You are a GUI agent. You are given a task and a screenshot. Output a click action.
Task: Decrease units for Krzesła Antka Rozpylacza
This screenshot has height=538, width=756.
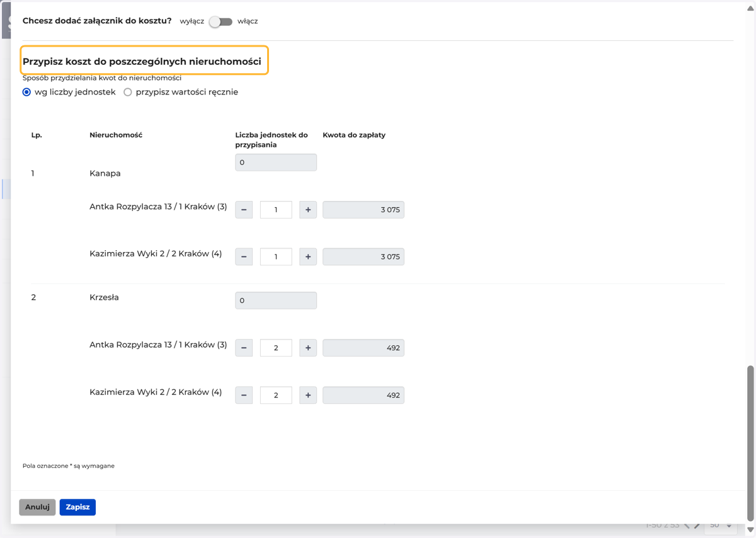point(244,348)
